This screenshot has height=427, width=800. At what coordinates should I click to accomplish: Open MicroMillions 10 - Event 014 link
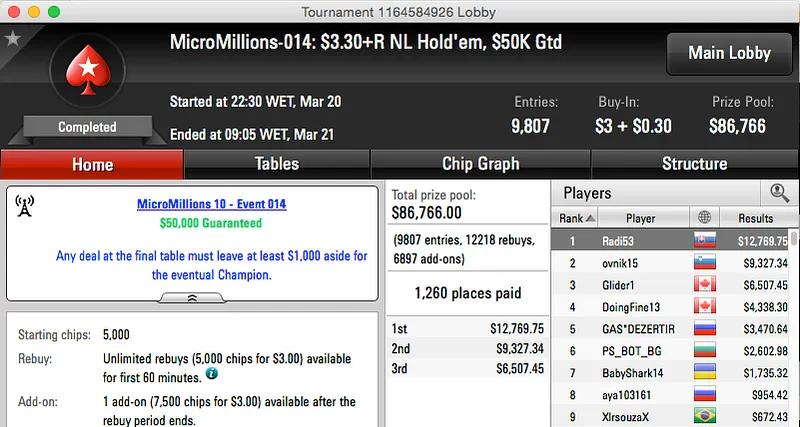tap(211, 204)
